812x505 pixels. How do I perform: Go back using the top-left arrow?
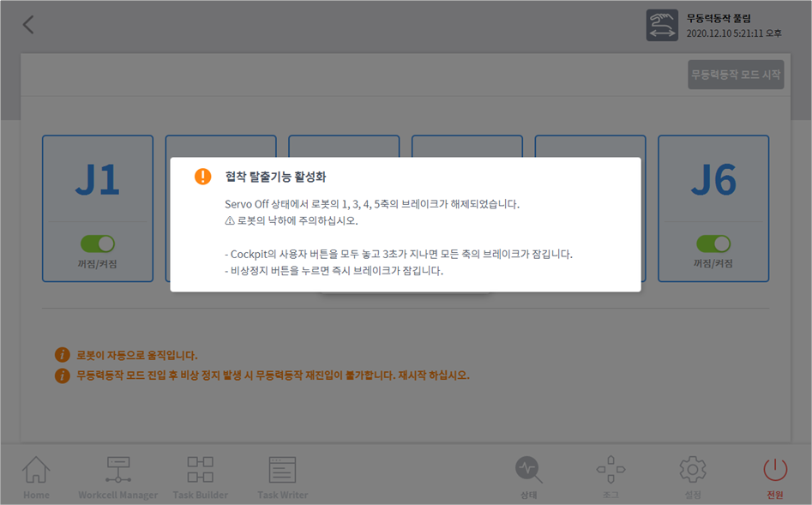point(28,25)
